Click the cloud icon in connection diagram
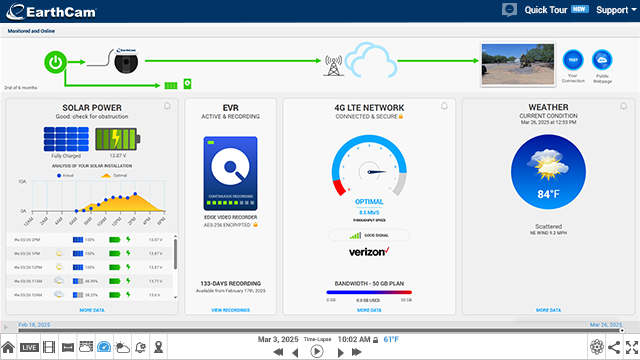Viewport: 640px width, 360px height. pyautogui.click(x=371, y=60)
